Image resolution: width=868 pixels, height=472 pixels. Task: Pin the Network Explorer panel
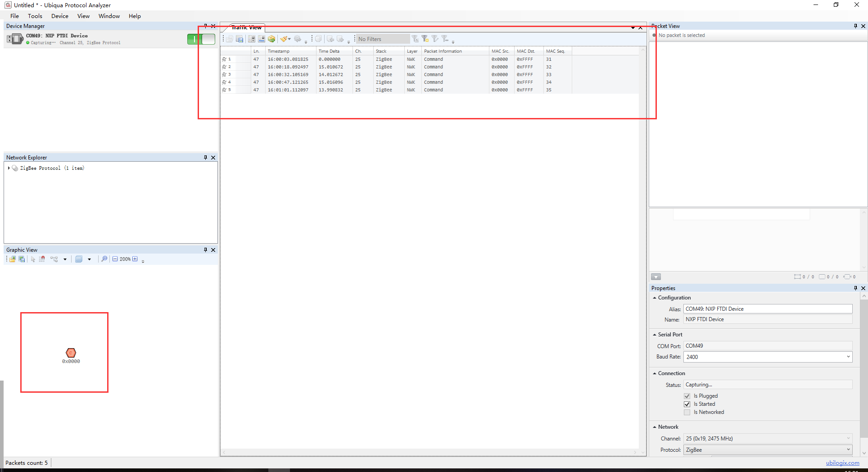tap(205, 158)
